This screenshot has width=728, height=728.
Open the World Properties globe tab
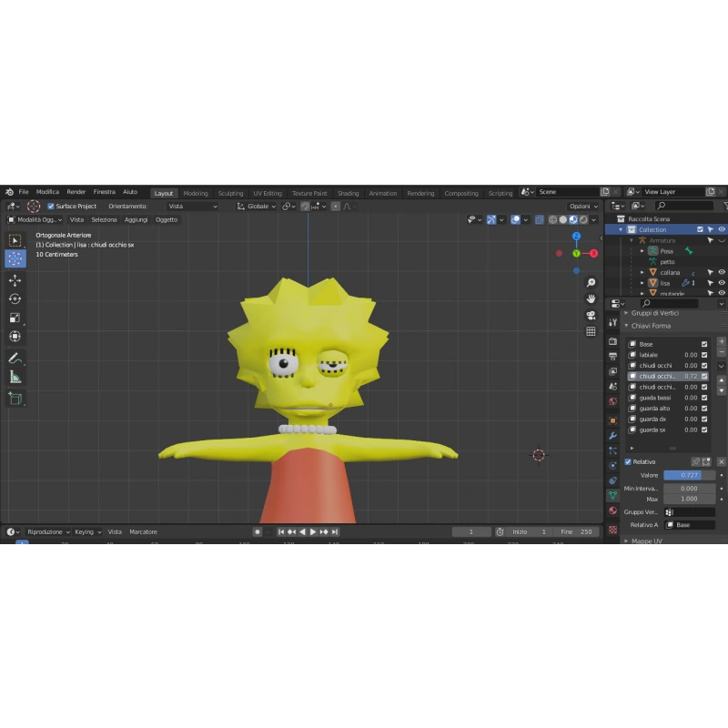[x=612, y=401]
